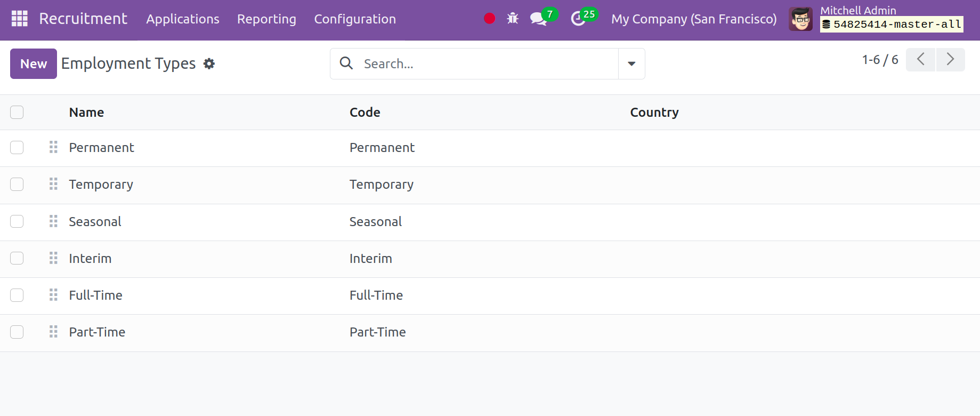Click Mitchell Admin user avatar
Screen dimensions: 980x416
pos(800,19)
